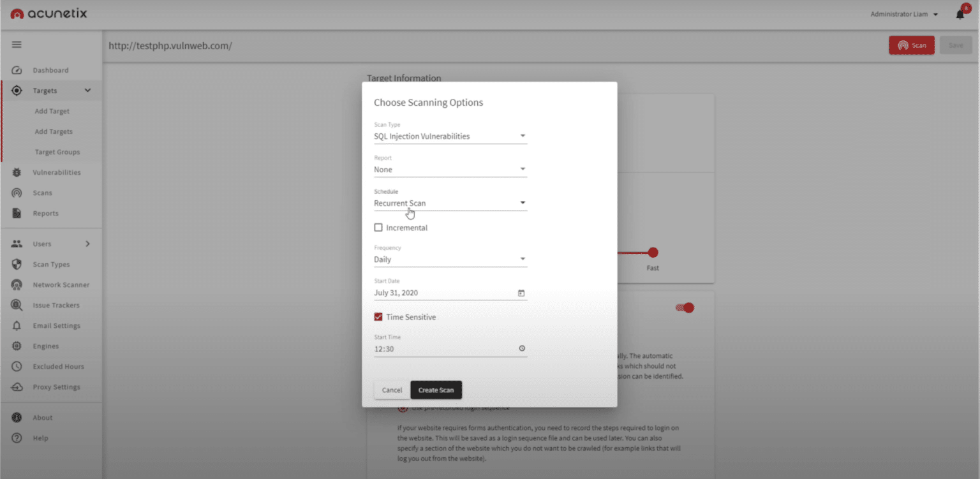Click the Start Time clock icon
Screen dimensions: 980x479
tap(521, 349)
